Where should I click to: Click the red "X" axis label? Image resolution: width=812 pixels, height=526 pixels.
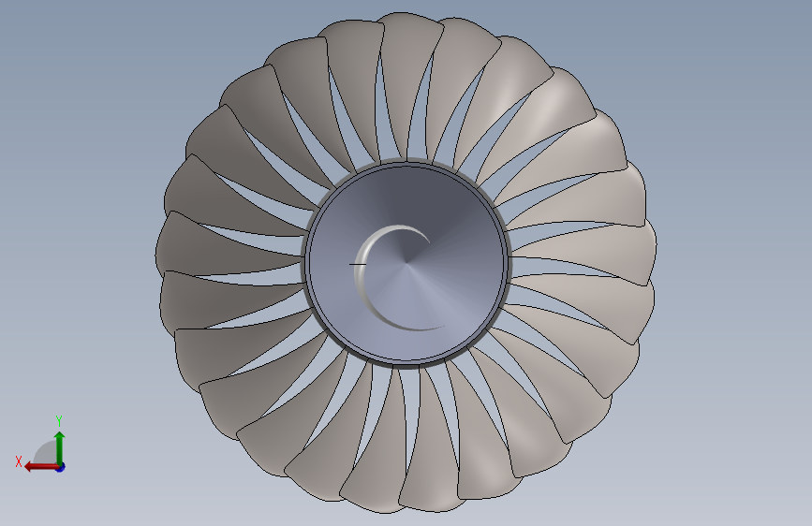[x=19, y=461]
